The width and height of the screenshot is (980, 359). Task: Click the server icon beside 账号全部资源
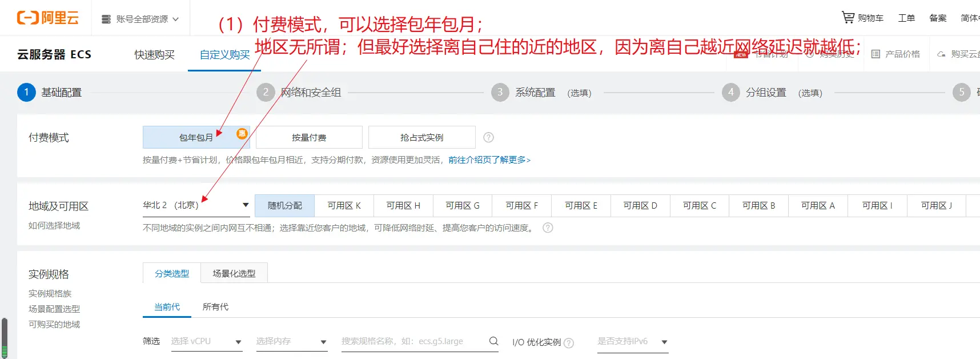pos(106,19)
